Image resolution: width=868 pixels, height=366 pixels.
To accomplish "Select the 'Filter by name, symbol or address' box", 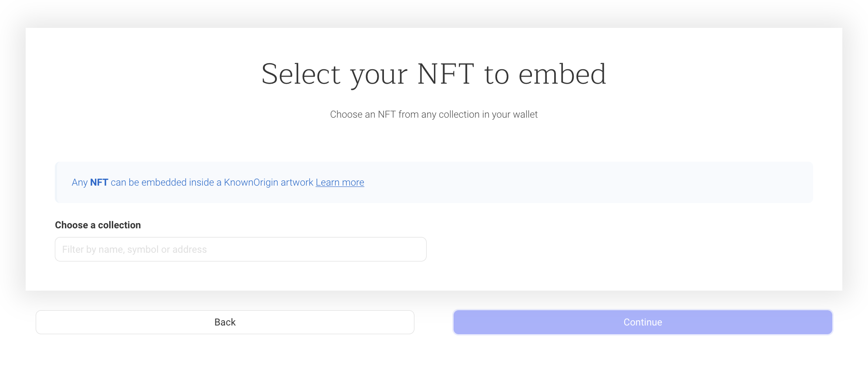I will coord(240,249).
